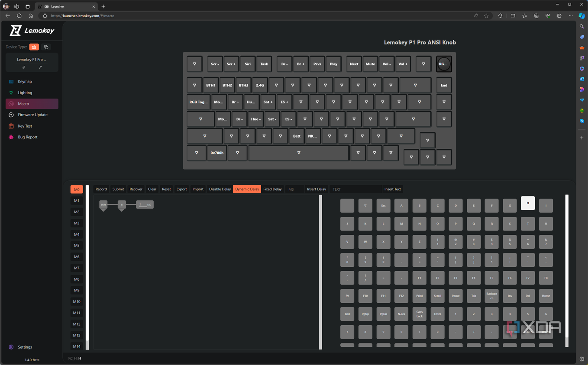Select the Mute key on the keyboard

370,64
